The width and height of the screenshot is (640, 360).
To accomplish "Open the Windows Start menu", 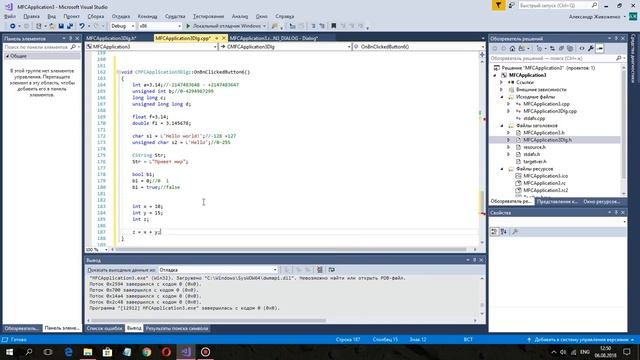I will coord(9,352).
